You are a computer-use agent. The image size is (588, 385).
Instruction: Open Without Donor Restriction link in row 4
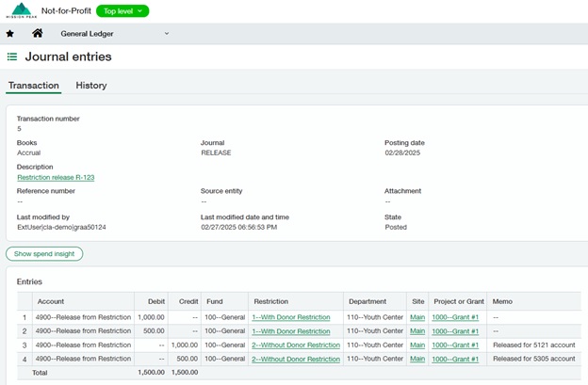(296, 359)
